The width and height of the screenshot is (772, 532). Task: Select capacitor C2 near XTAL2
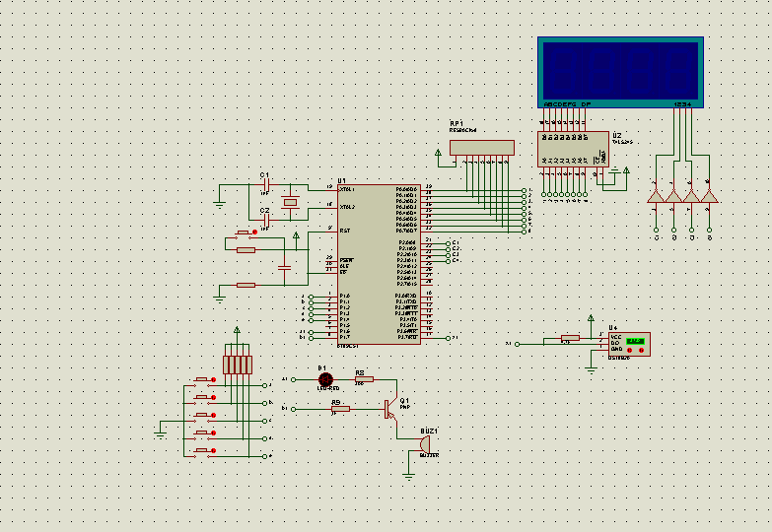266,220
